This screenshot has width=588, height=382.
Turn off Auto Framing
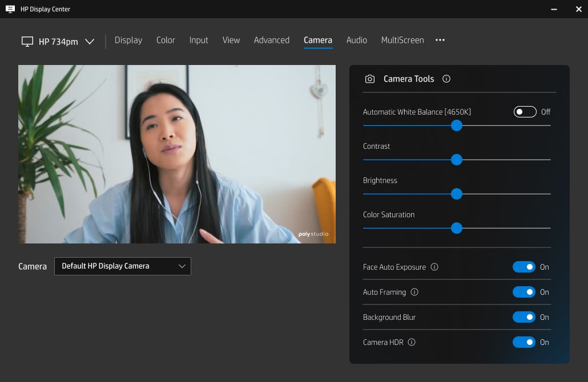523,292
